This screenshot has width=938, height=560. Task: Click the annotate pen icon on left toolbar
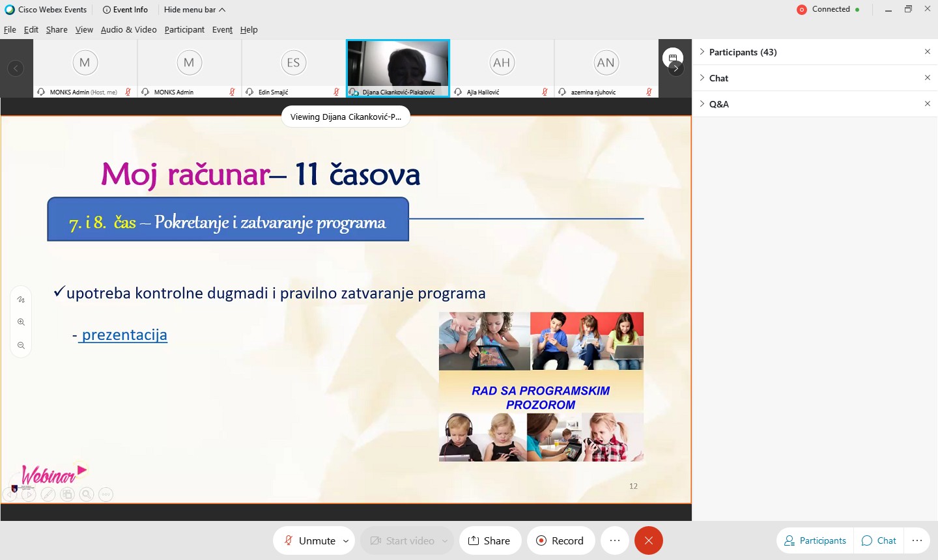point(21,300)
